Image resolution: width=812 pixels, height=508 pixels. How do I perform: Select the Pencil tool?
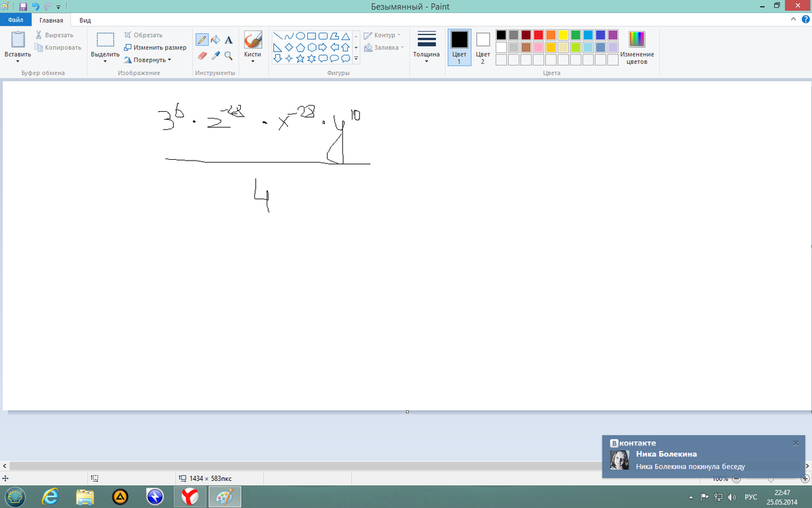point(202,40)
